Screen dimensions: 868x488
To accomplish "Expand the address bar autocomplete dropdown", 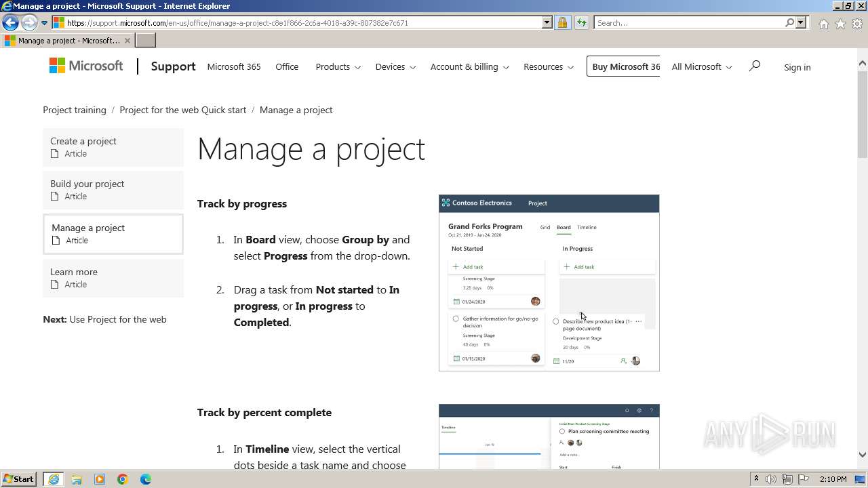I will (547, 22).
